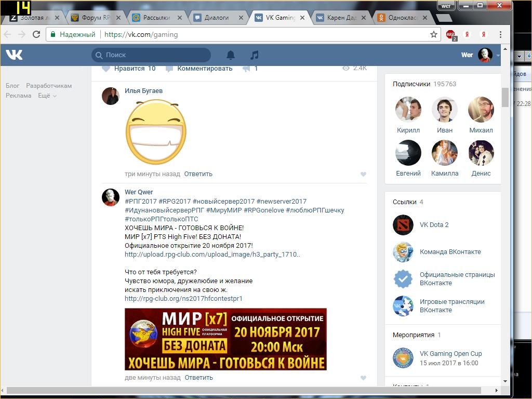Click Комментировать under the post

199,69
